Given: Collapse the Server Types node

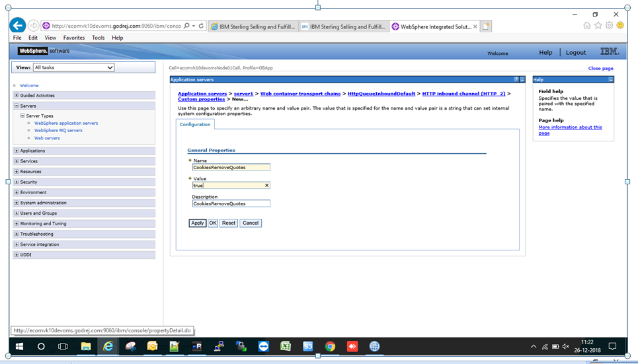Looking at the screenshot, I should point(22,116).
